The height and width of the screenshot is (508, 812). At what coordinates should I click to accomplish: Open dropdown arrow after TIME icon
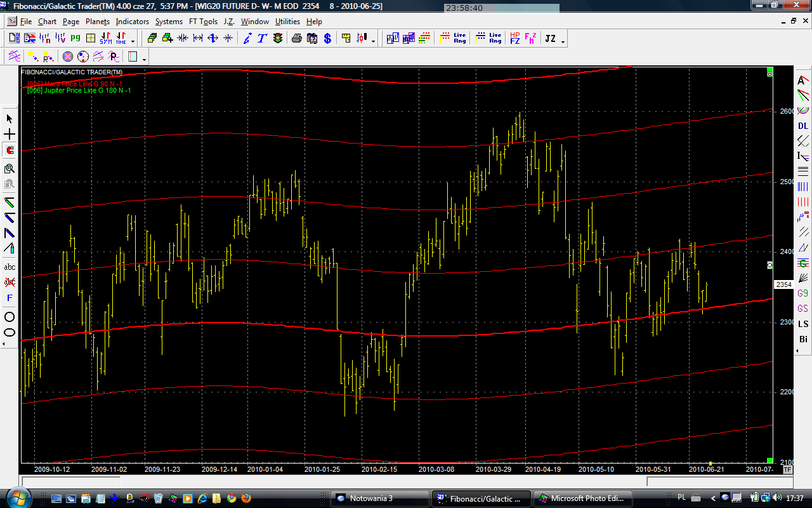pos(133,41)
